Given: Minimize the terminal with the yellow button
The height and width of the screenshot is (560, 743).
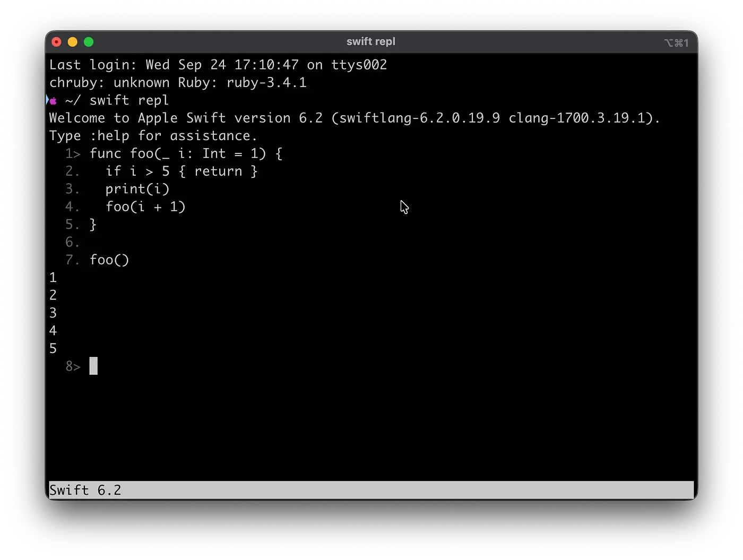Looking at the screenshot, I should point(73,42).
